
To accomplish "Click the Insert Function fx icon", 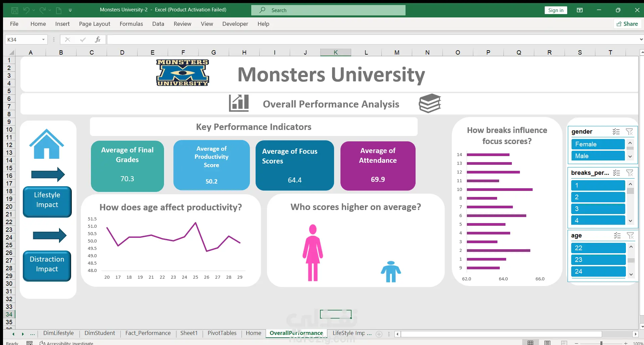I will tap(98, 40).
